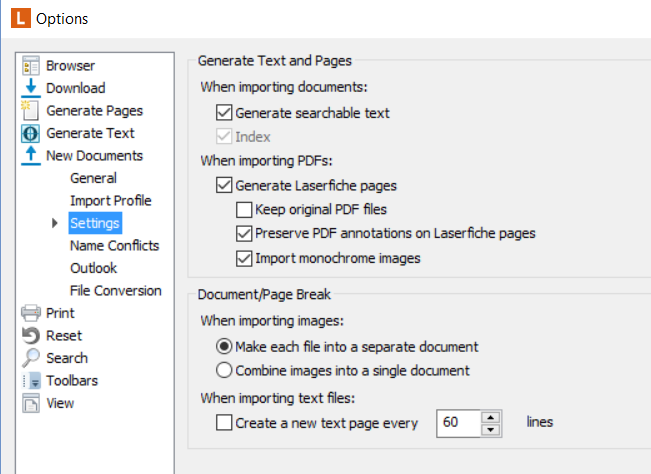Open the Reset options category

tap(64, 335)
